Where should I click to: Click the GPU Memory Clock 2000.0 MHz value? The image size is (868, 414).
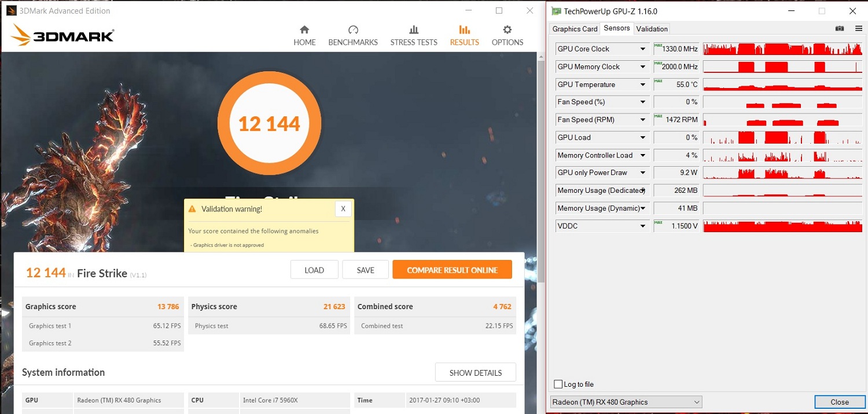(x=676, y=67)
